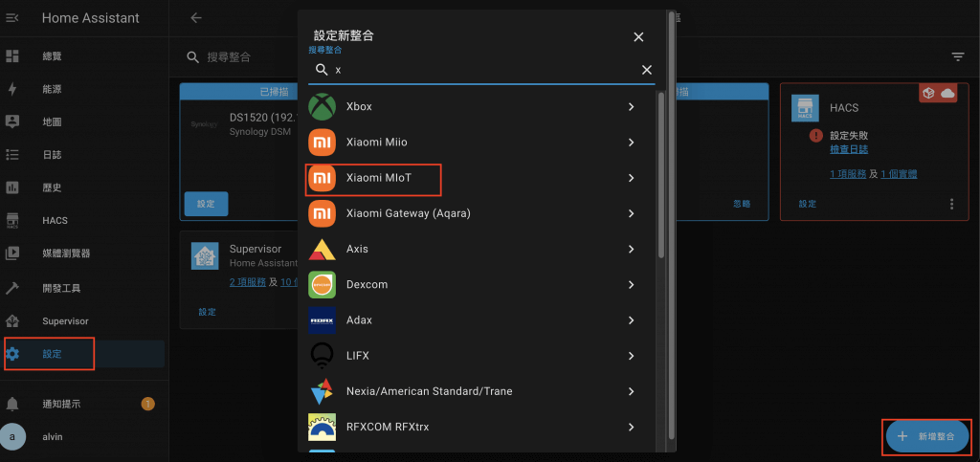The image size is (980, 462).
Task: Click the RFXCOM RFXtrx logo icon
Action: [x=322, y=427]
